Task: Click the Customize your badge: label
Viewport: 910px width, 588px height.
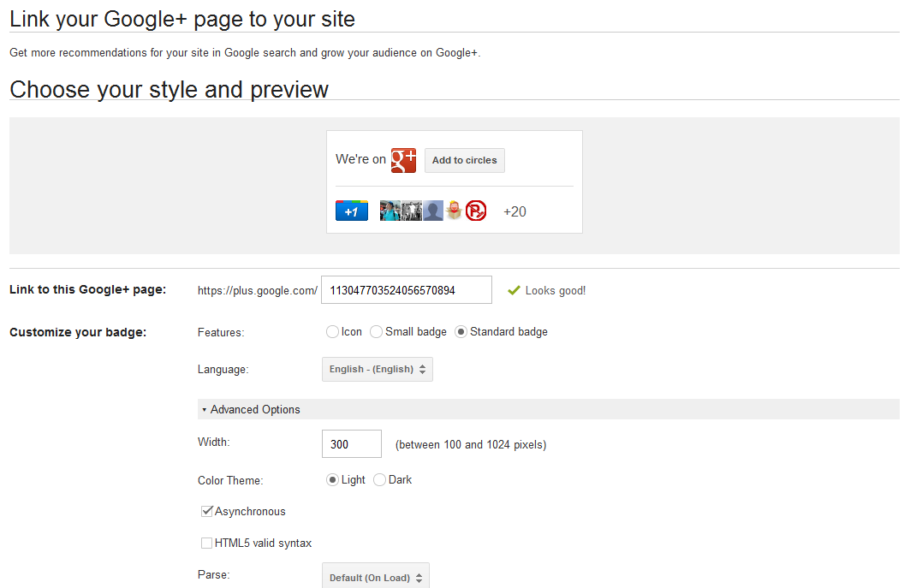Action: point(78,333)
